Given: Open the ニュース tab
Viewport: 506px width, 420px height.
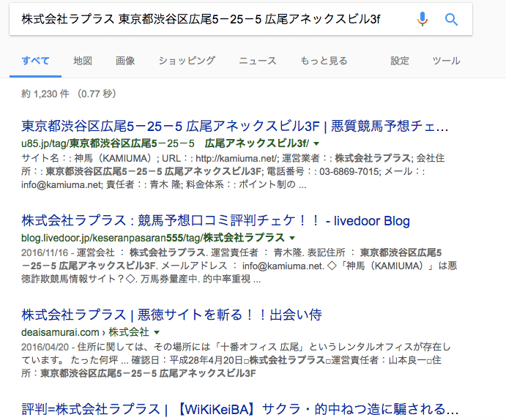Looking at the screenshot, I should [258, 61].
